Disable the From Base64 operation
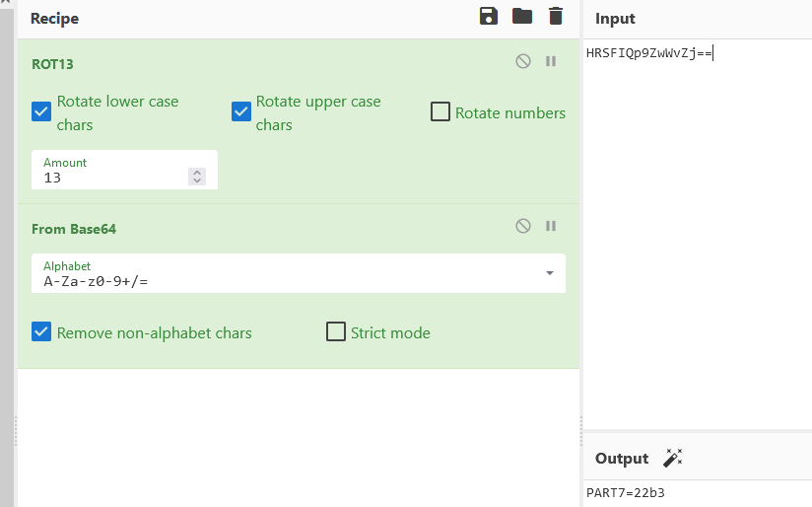 [x=523, y=226]
